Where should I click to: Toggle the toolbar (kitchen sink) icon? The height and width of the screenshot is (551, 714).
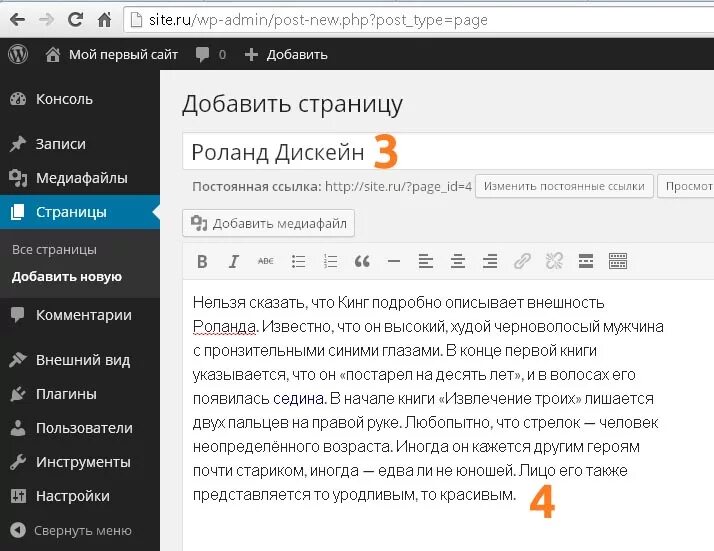point(618,261)
